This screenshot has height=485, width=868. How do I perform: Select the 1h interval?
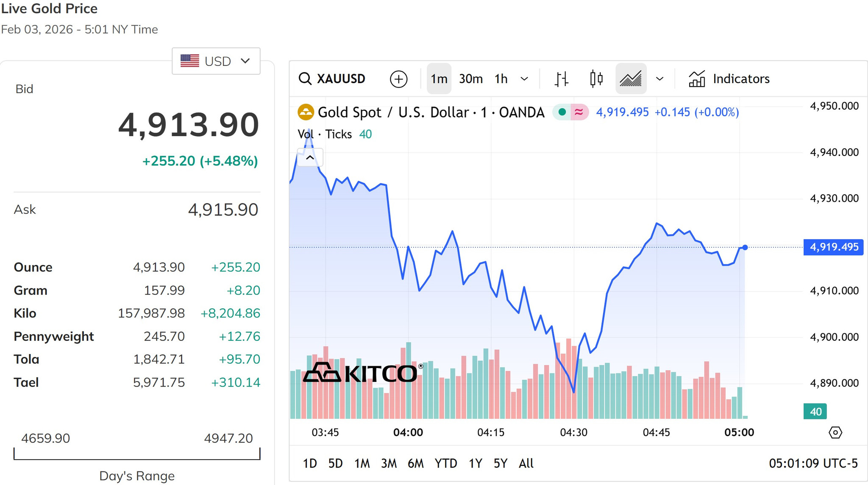click(x=501, y=79)
